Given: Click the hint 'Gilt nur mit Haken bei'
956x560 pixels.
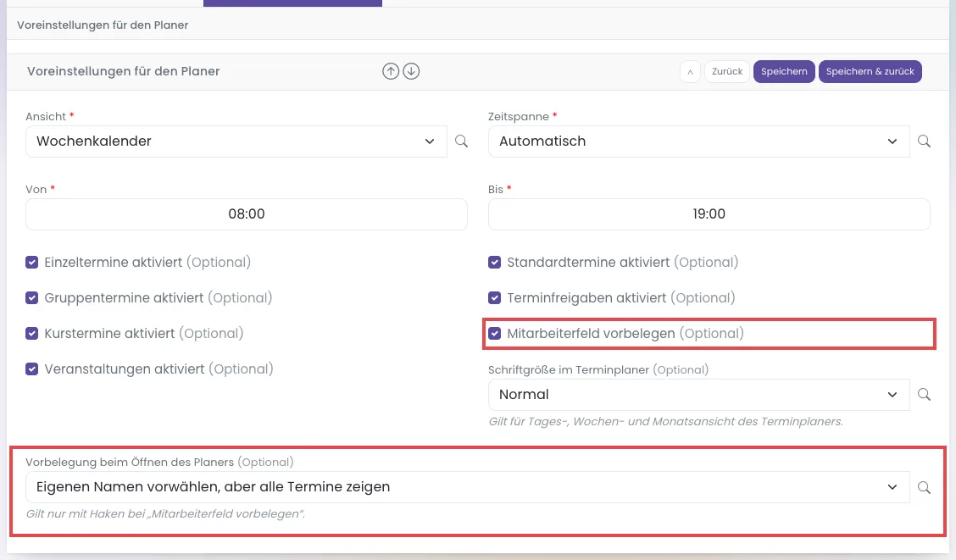Looking at the screenshot, I should pyautogui.click(x=165, y=514).
